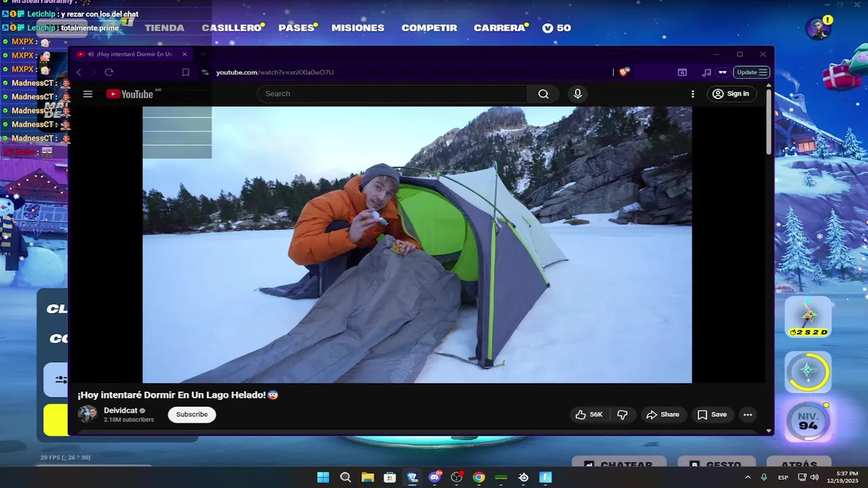Click chat message 'totalmente prime'

click(90, 28)
